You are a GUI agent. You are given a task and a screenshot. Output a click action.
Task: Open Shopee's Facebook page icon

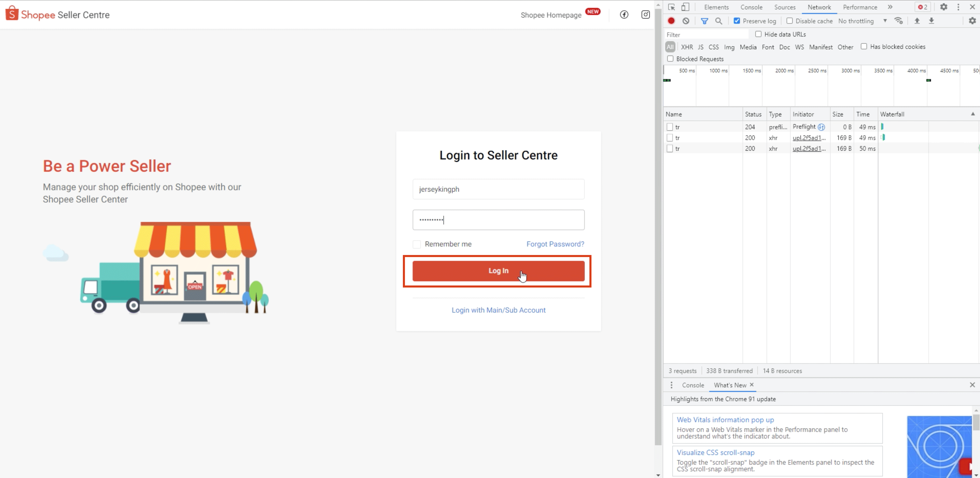pyautogui.click(x=624, y=14)
